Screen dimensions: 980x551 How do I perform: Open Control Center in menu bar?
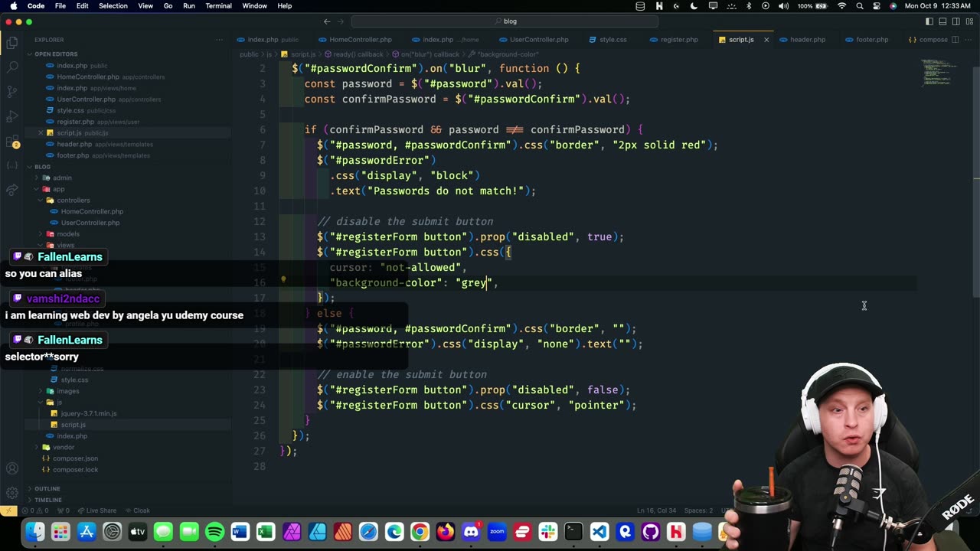click(x=877, y=6)
